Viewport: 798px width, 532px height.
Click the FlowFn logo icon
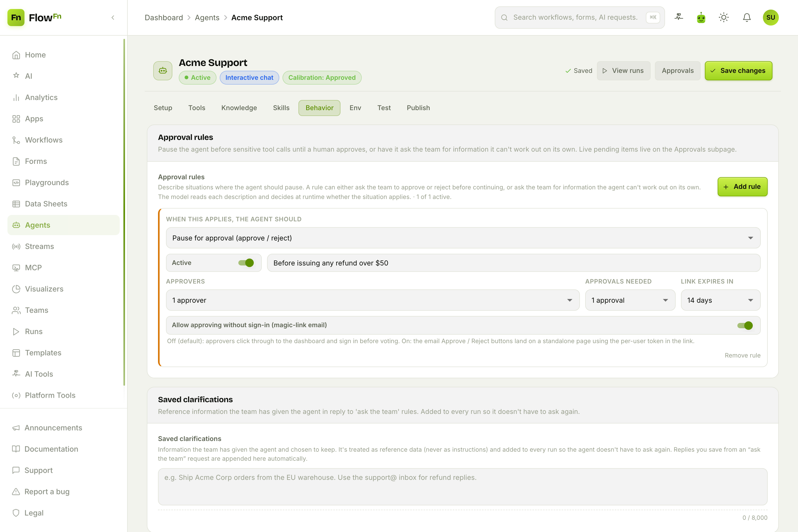pos(16,17)
